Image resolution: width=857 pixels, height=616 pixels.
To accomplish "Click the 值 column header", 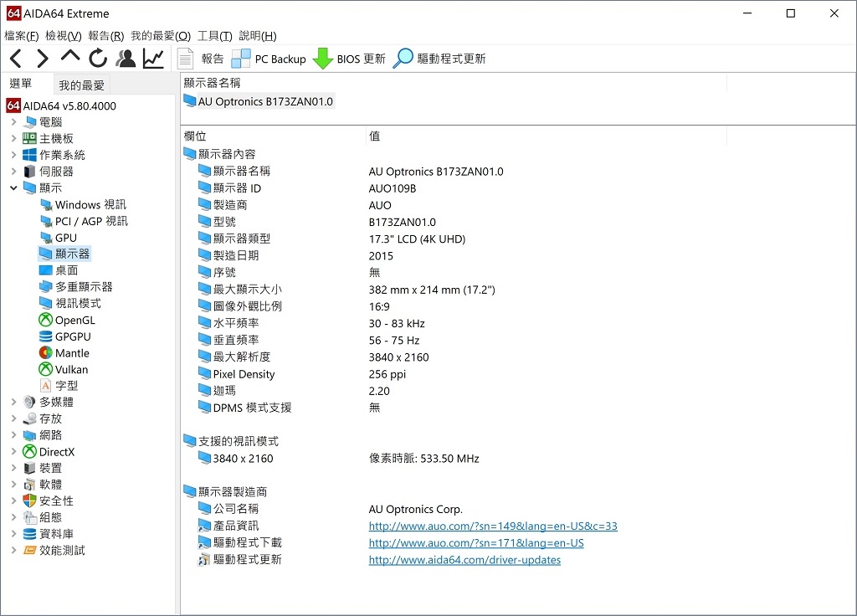I will pos(546,136).
